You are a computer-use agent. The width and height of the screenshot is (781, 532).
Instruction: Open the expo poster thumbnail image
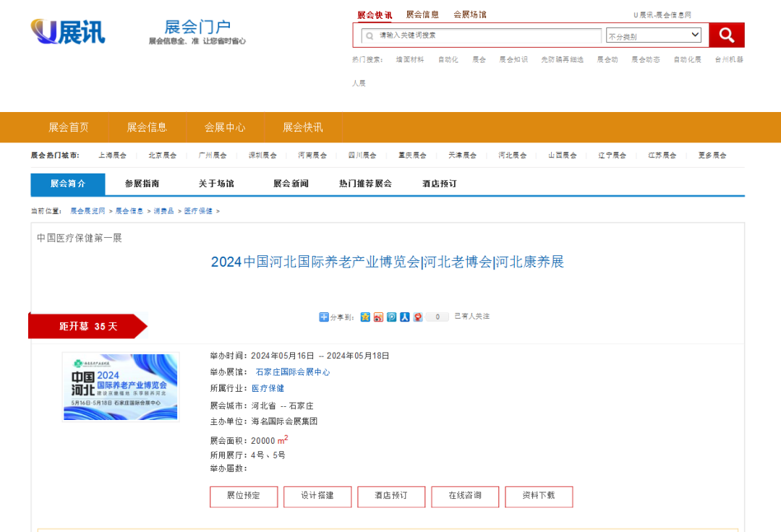(x=120, y=386)
